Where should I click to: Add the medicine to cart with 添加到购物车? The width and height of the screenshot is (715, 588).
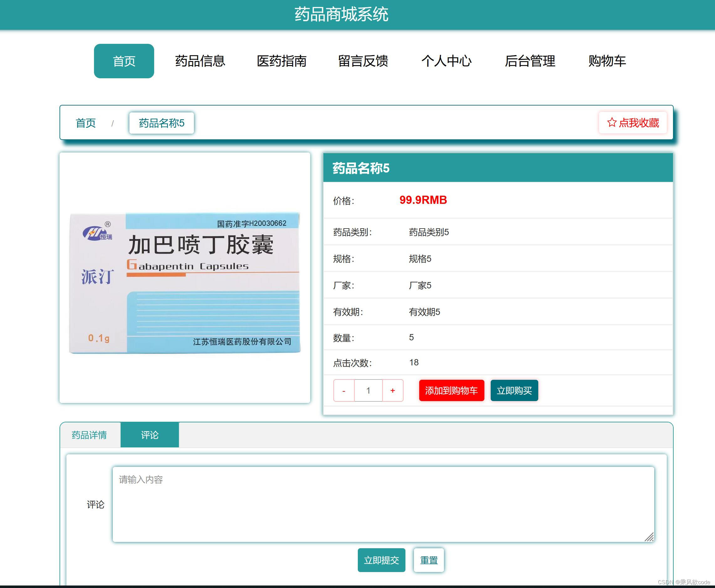(451, 390)
